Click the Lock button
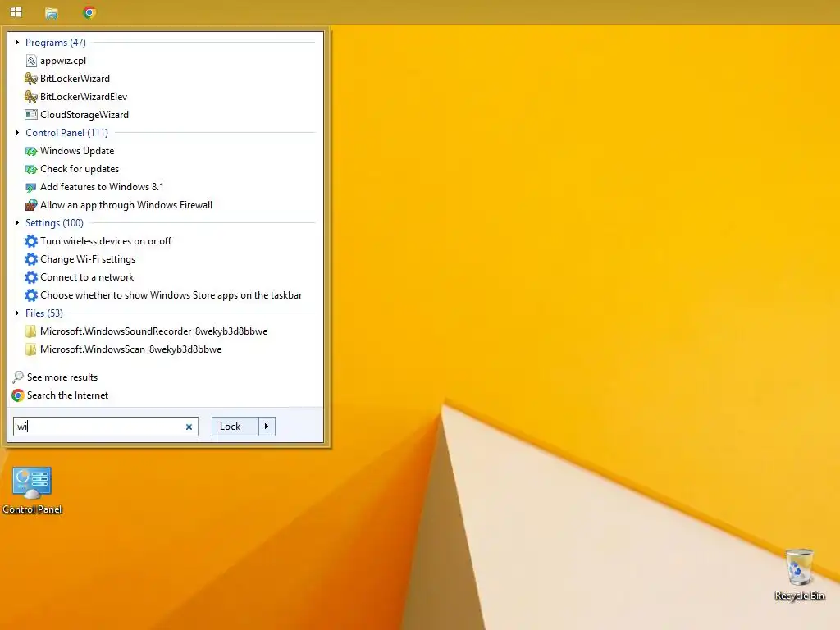 click(x=235, y=427)
